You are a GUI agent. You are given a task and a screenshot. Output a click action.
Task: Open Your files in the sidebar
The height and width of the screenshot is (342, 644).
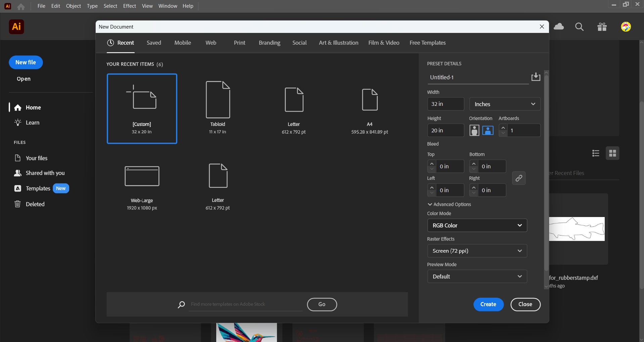[31, 158]
